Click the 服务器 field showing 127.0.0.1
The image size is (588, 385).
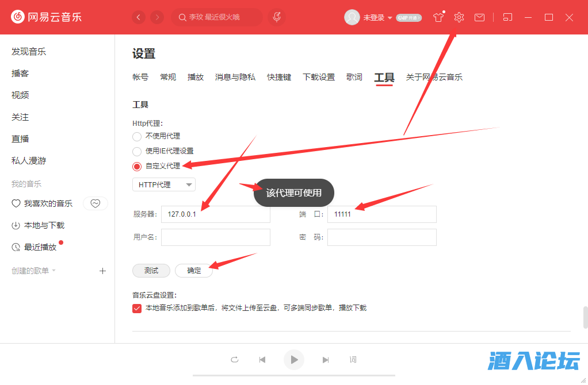[x=216, y=214]
